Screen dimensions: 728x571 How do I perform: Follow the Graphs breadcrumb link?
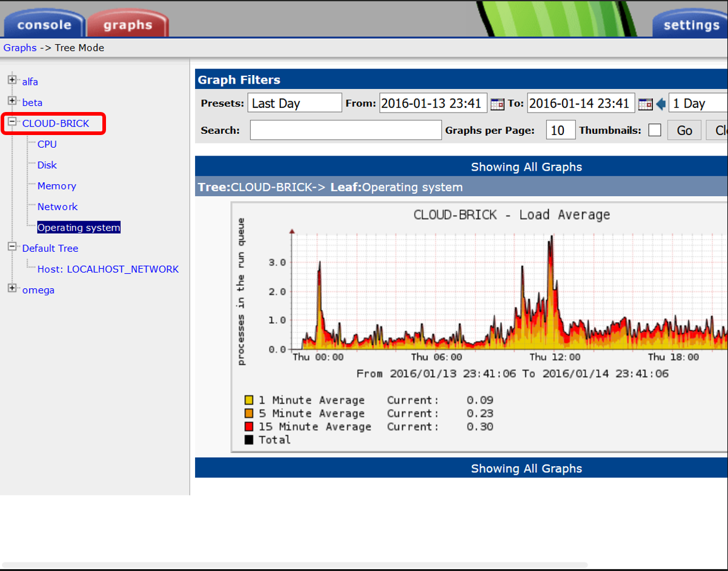[x=20, y=48]
